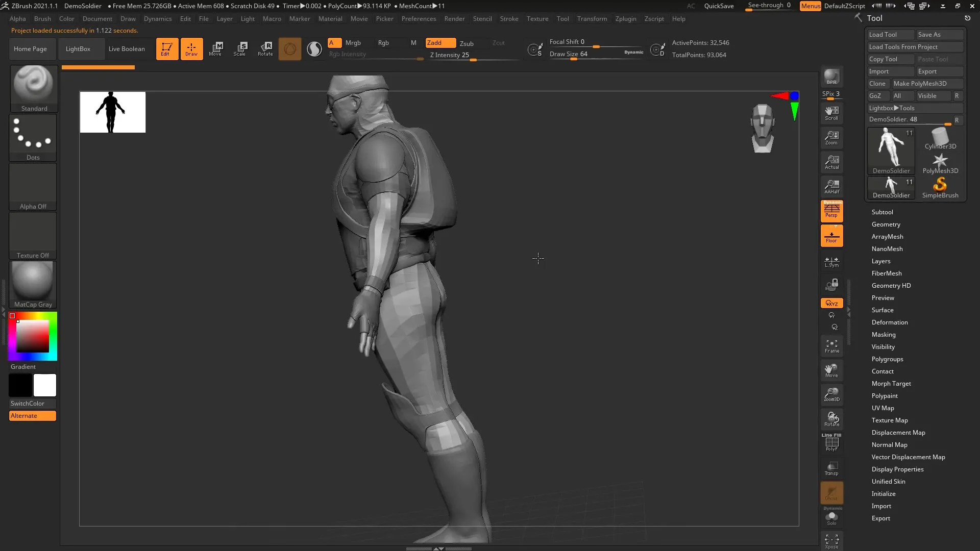Open the Material menu
The image size is (980, 551).
point(330,19)
